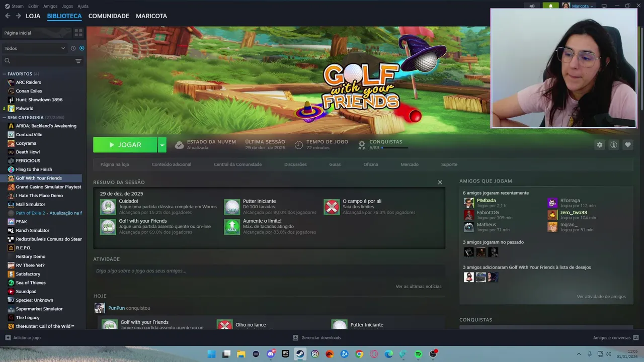
Task: Open Steam announcements megaphone icon
Action: 532,6
